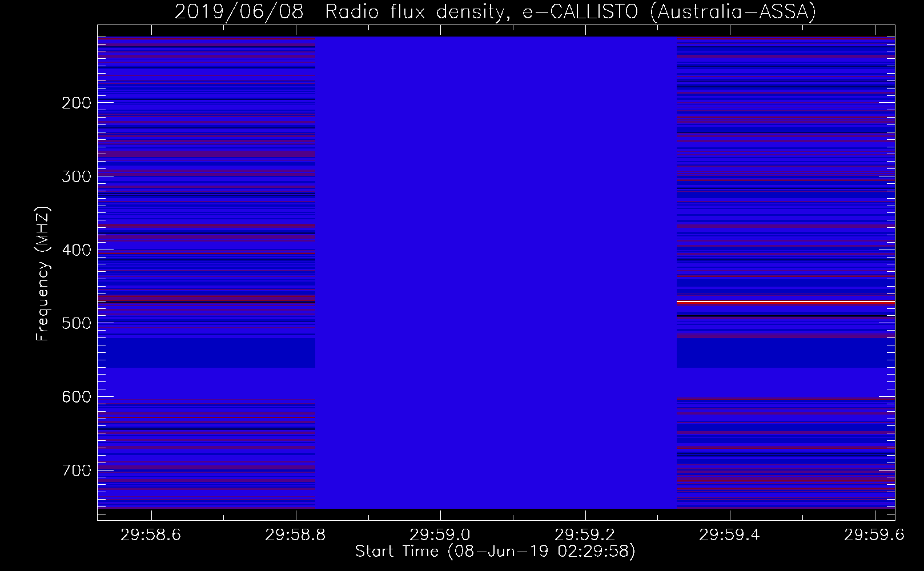This screenshot has width=924, height=571.
Task: Click the bright white-yellow emission line near 470 MHz
Action: point(786,301)
